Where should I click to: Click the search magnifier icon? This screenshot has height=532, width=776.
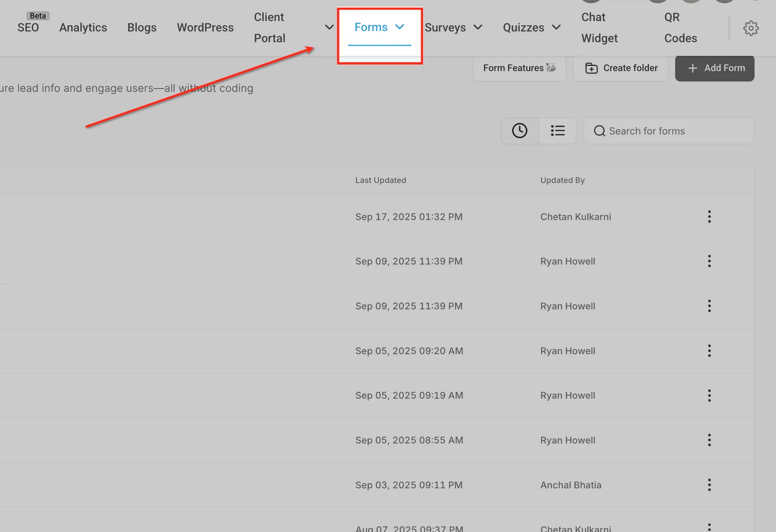point(599,131)
